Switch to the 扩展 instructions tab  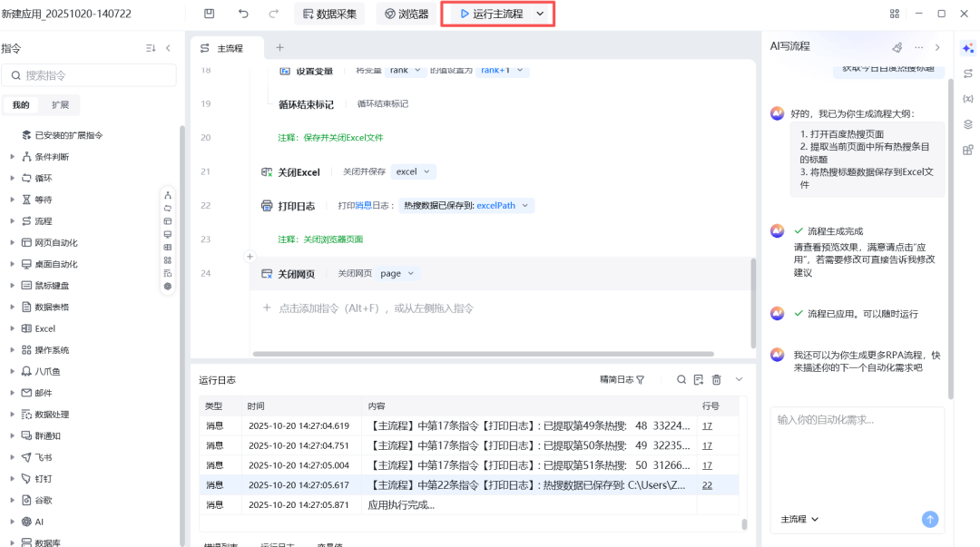coord(60,105)
